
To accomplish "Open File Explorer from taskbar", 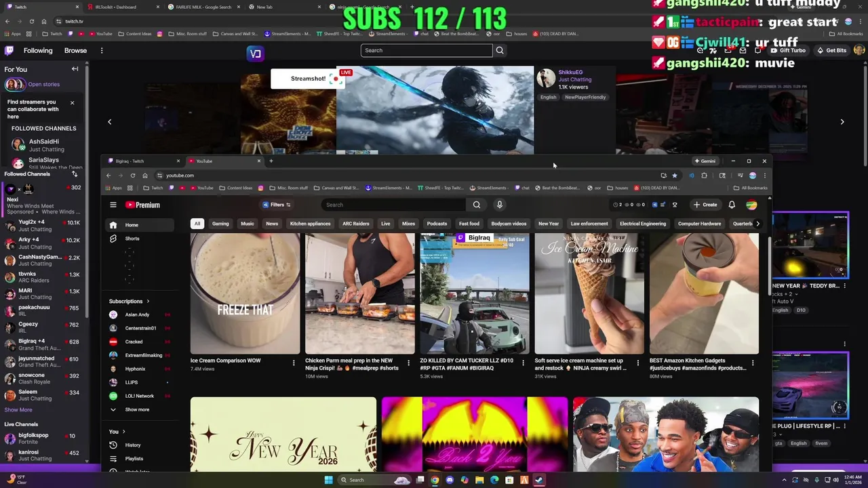I will click(479, 480).
